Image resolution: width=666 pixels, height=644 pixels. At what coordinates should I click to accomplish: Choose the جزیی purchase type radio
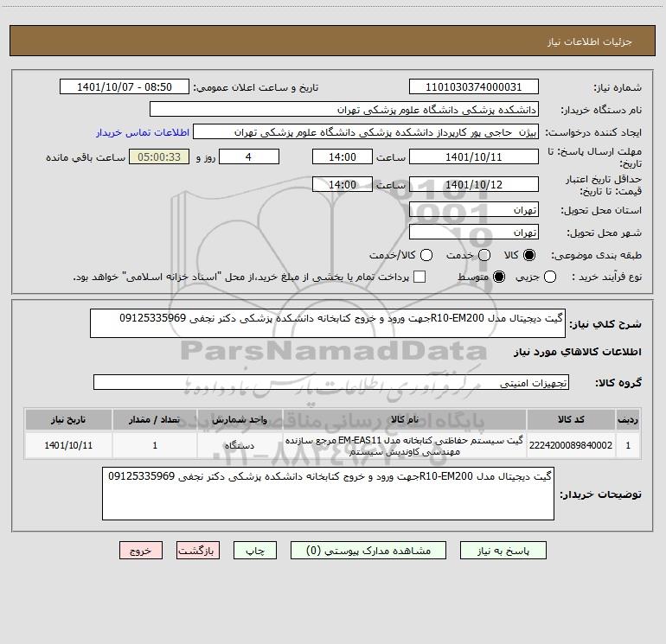point(549,277)
